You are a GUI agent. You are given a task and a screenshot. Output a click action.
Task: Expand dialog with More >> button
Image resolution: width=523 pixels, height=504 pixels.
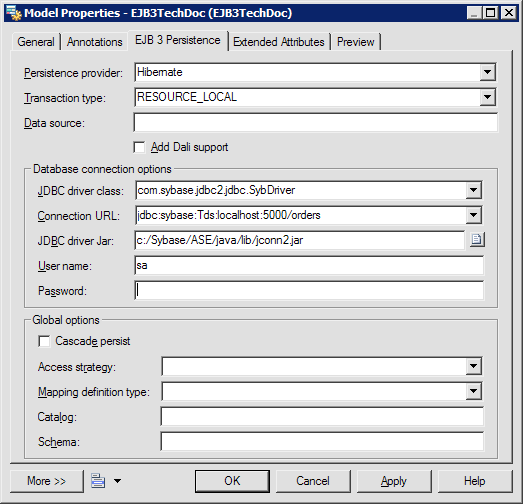[x=46, y=481]
